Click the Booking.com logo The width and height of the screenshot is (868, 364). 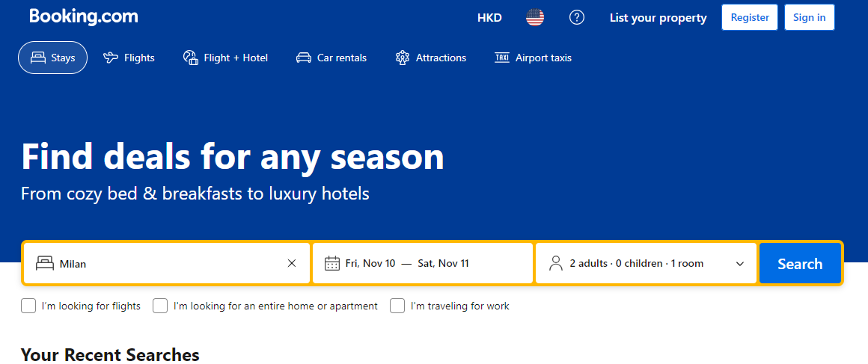point(84,16)
